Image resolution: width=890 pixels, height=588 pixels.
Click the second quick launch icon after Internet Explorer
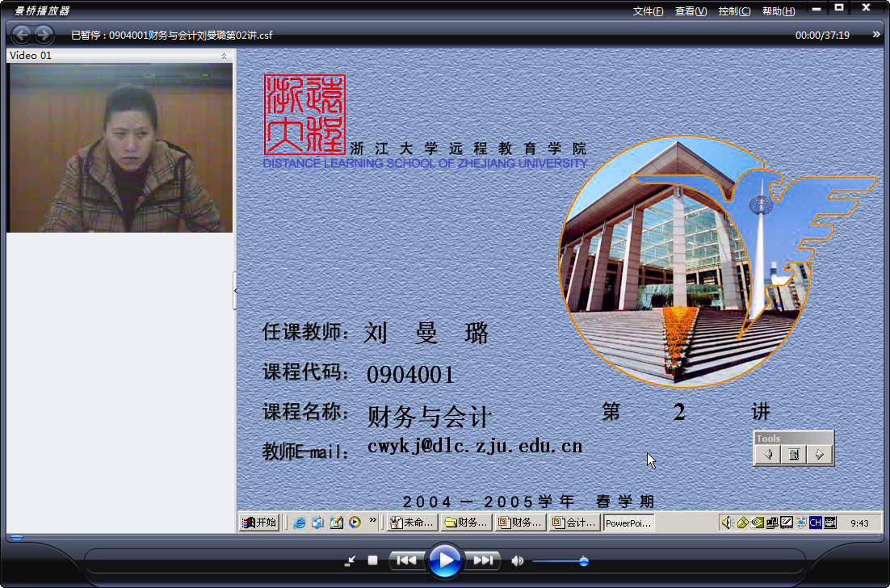[x=318, y=523]
